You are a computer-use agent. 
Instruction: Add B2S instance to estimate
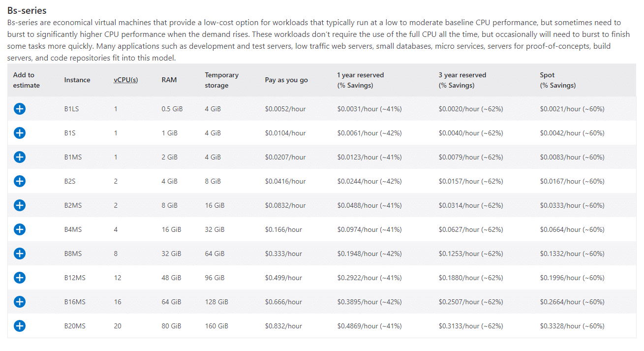click(20, 181)
